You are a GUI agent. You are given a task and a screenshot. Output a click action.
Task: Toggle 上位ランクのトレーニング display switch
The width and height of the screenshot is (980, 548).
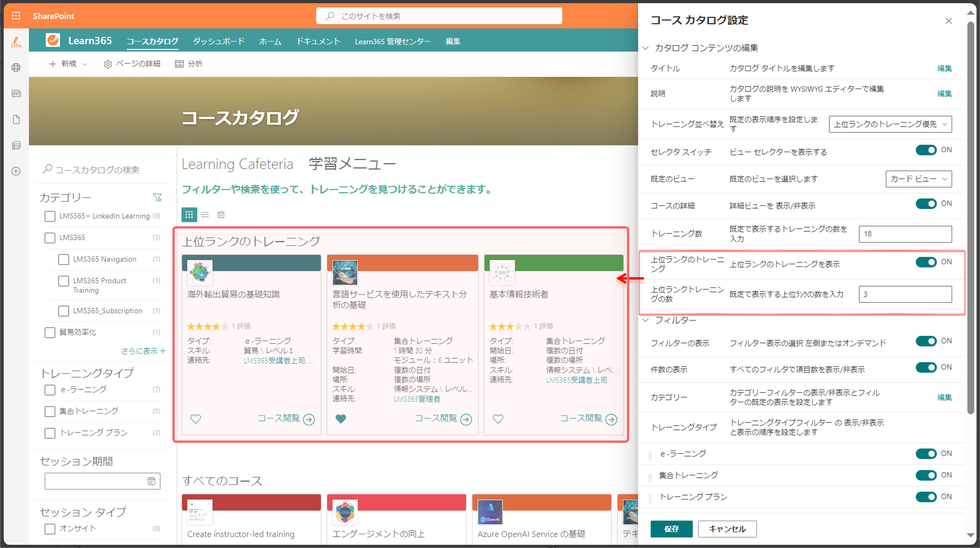926,262
